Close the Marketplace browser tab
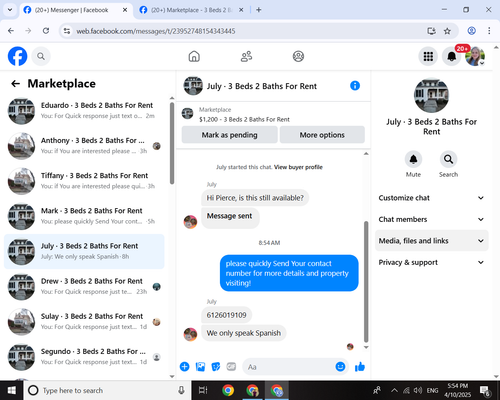The height and width of the screenshot is (400, 500). click(x=241, y=10)
